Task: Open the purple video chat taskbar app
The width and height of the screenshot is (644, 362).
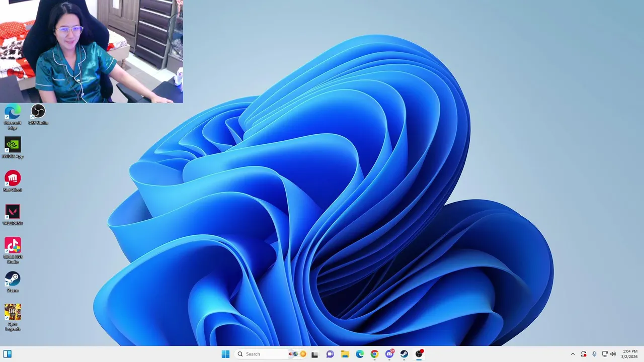Action: 330,354
